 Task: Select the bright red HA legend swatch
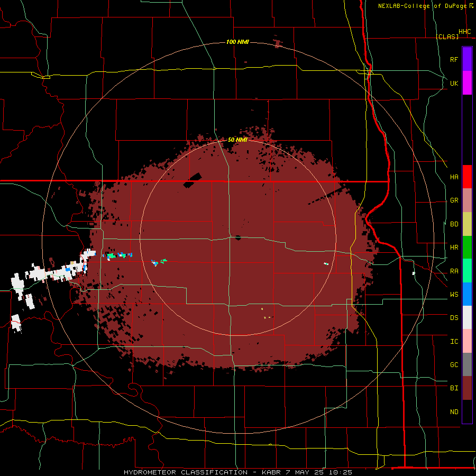pos(467,177)
